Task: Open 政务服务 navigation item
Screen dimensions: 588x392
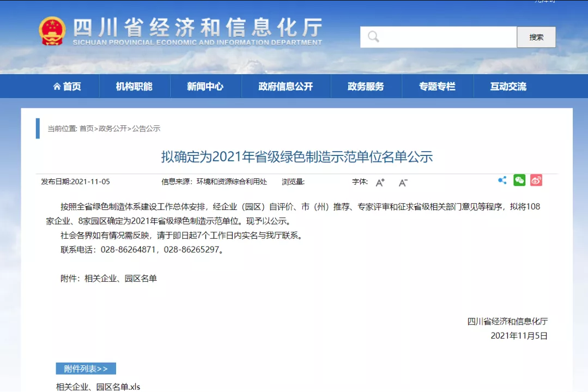Action: coord(366,86)
